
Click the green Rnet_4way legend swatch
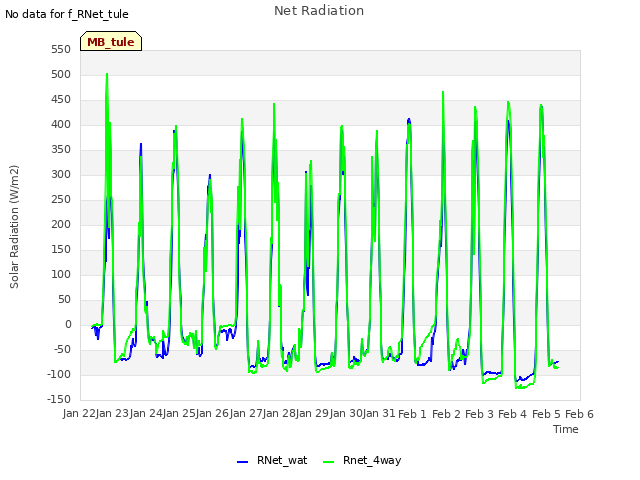pyautogui.click(x=328, y=462)
